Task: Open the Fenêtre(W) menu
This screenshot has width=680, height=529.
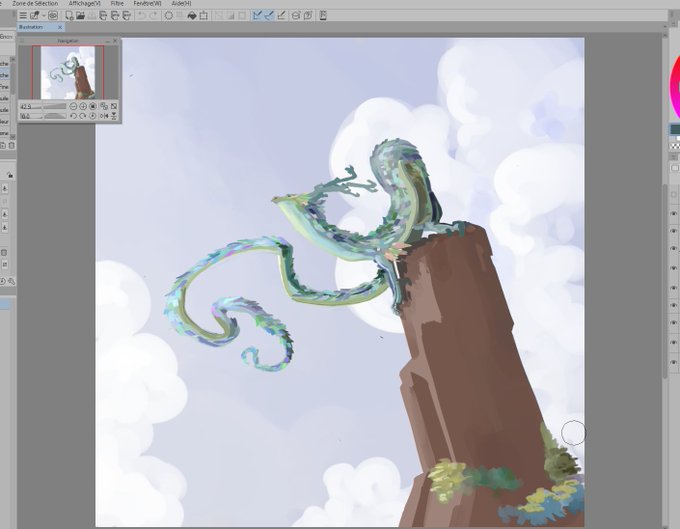Action: click(x=147, y=3)
